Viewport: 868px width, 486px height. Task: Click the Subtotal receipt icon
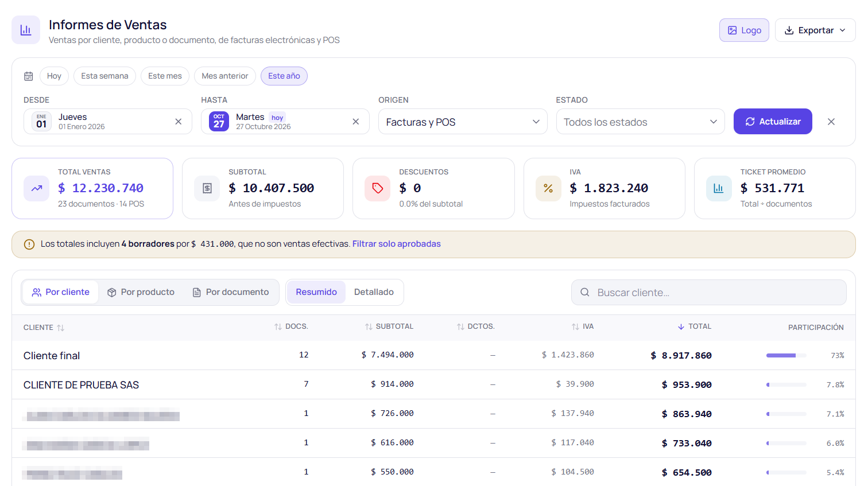[x=207, y=188]
